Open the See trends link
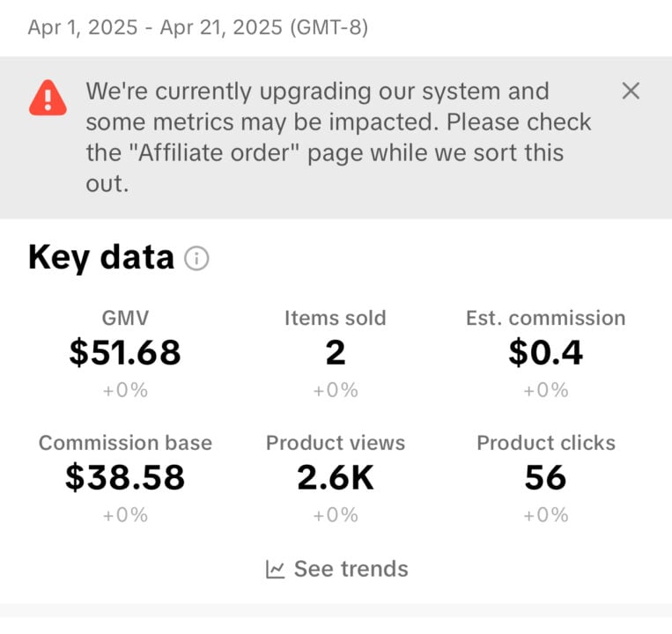The height and width of the screenshot is (634, 672). (336, 570)
